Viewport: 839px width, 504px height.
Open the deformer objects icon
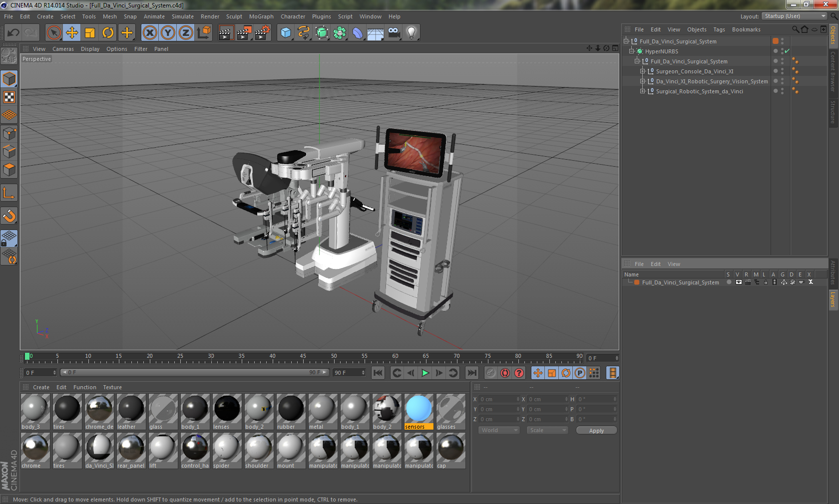click(358, 33)
